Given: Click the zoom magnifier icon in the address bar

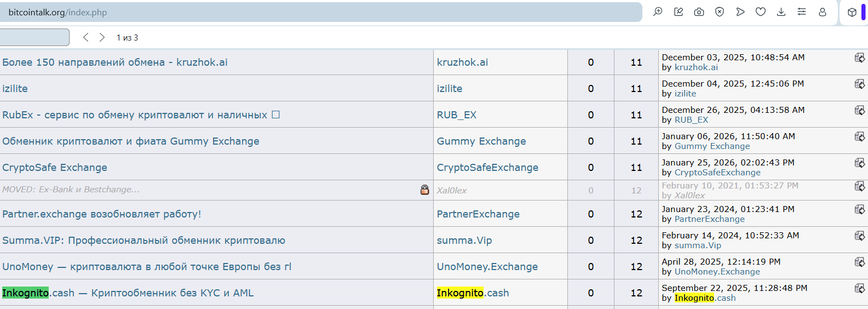Looking at the screenshot, I should click(x=658, y=12).
